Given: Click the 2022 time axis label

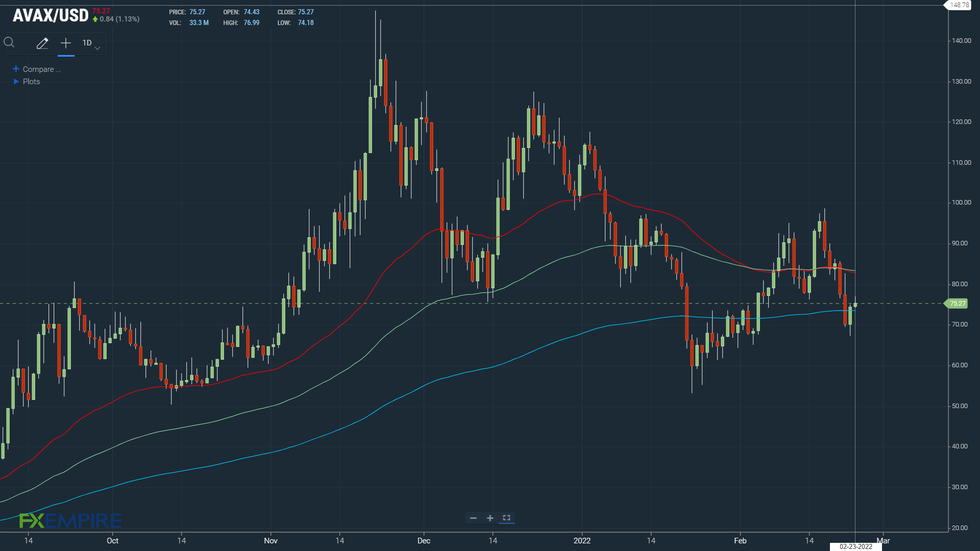Looking at the screenshot, I should (x=582, y=541).
